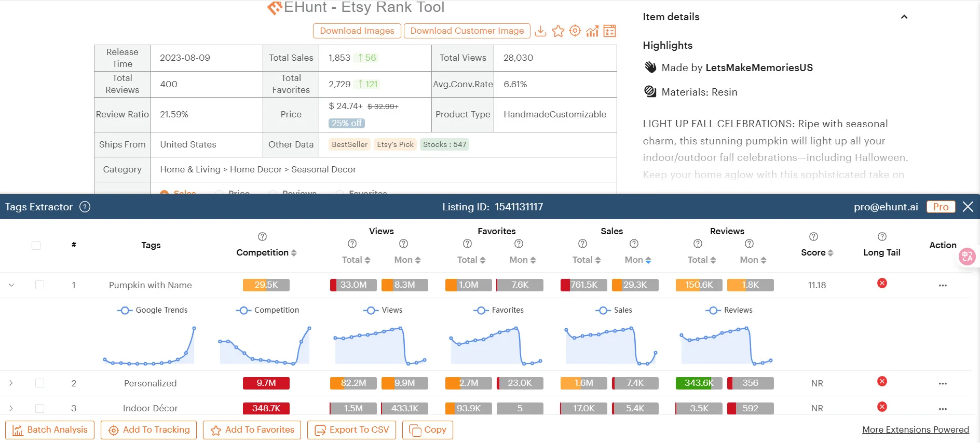Click the Copy button
Image resolution: width=980 pixels, height=443 pixels.
pyautogui.click(x=428, y=430)
